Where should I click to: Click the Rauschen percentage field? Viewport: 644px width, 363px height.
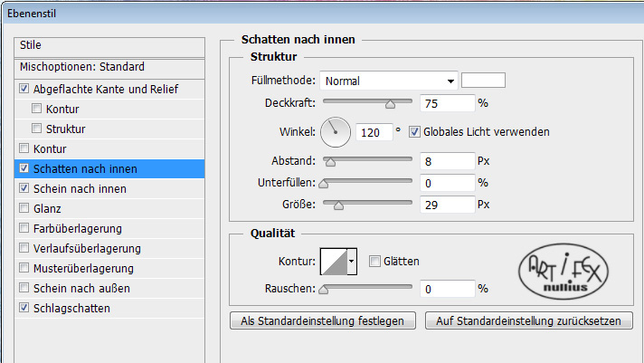tap(447, 289)
